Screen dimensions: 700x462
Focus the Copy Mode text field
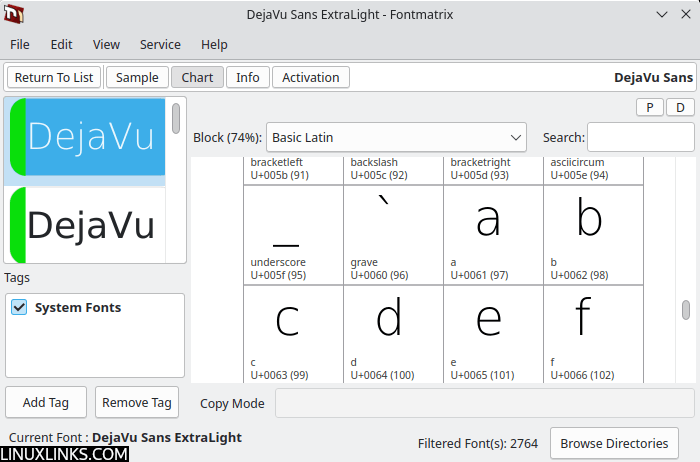pos(485,403)
